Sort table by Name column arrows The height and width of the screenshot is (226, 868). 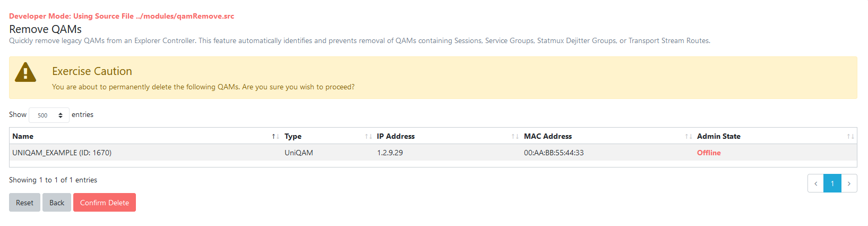point(275,137)
